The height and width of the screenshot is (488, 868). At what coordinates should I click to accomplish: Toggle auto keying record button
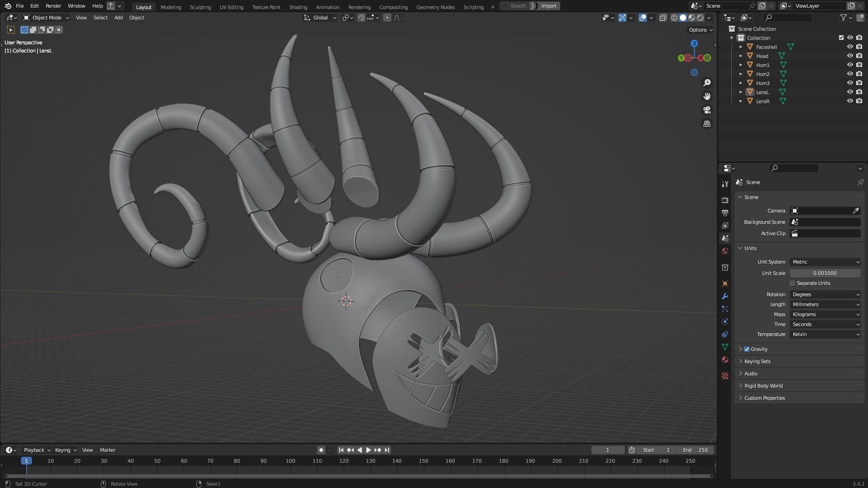click(x=321, y=450)
